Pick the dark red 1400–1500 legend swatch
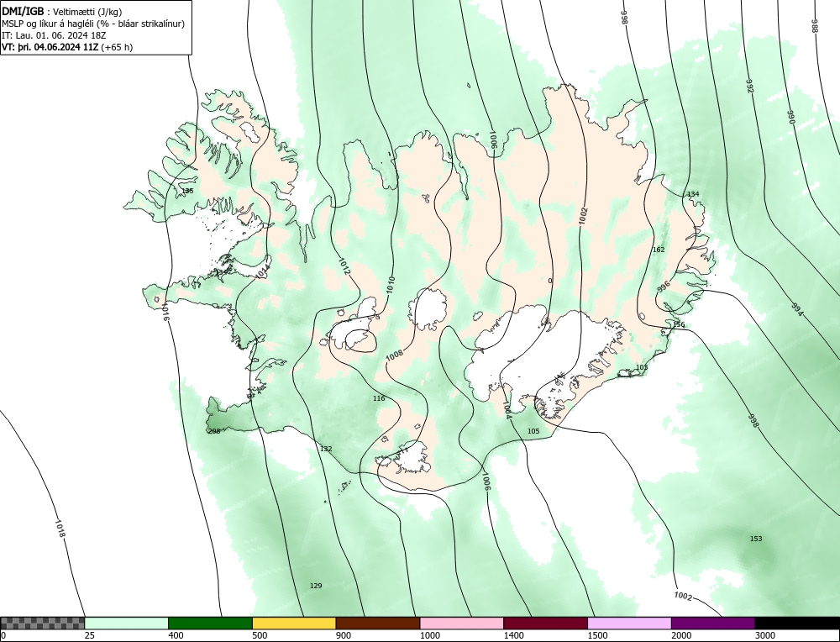The width and height of the screenshot is (840, 642). (x=545, y=623)
